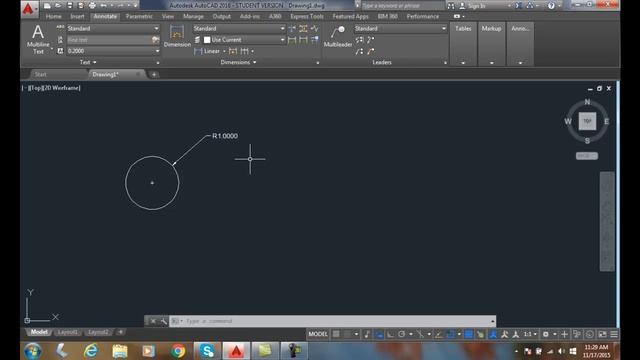The width and height of the screenshot is (640, 360).
Task: Switch to the Home ribbon tab
Action: 53,16
